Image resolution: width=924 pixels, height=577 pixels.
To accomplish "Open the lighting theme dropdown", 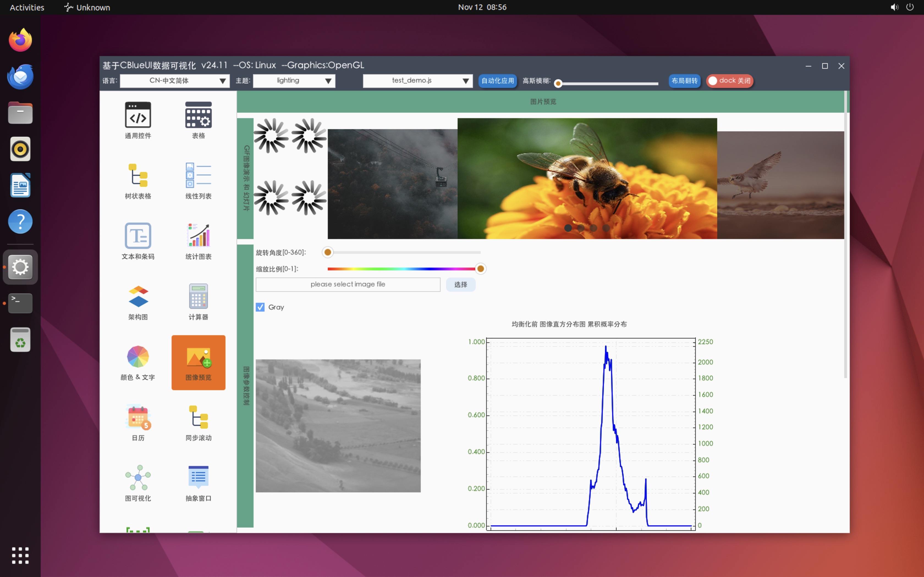I will click(x=294, y=81).
